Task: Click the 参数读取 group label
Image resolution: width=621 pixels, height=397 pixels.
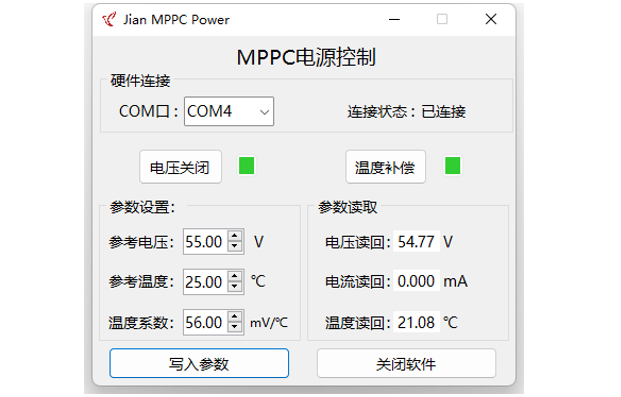Action: point(348,207)
